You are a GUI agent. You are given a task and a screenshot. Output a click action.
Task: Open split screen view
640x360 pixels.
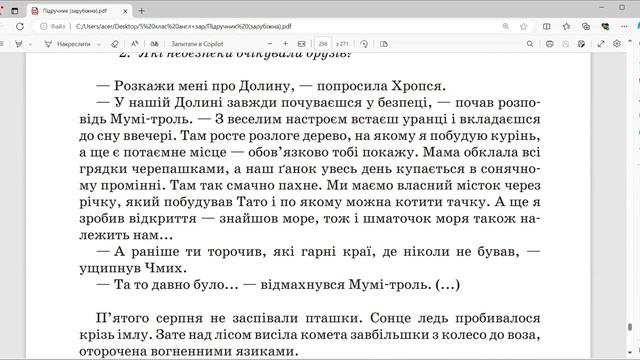click(x=547, y=26)
